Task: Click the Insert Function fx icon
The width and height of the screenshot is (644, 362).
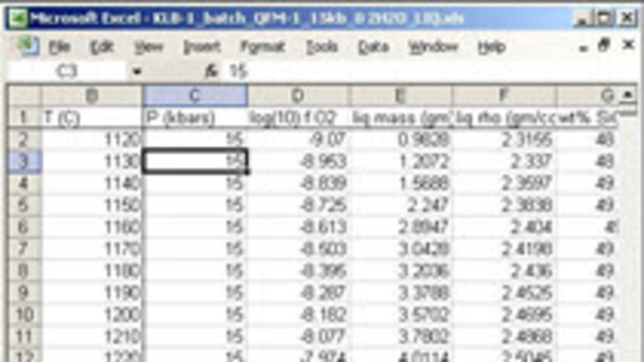Action: [x=211, y=72]
